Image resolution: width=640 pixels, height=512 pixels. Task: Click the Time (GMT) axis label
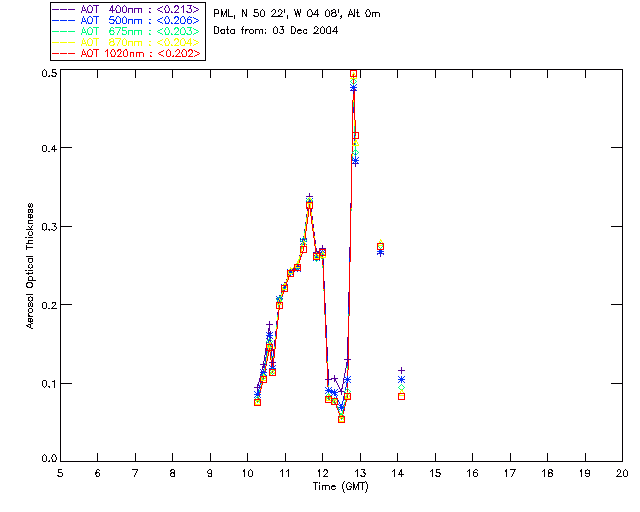click(x=340, y=487)
